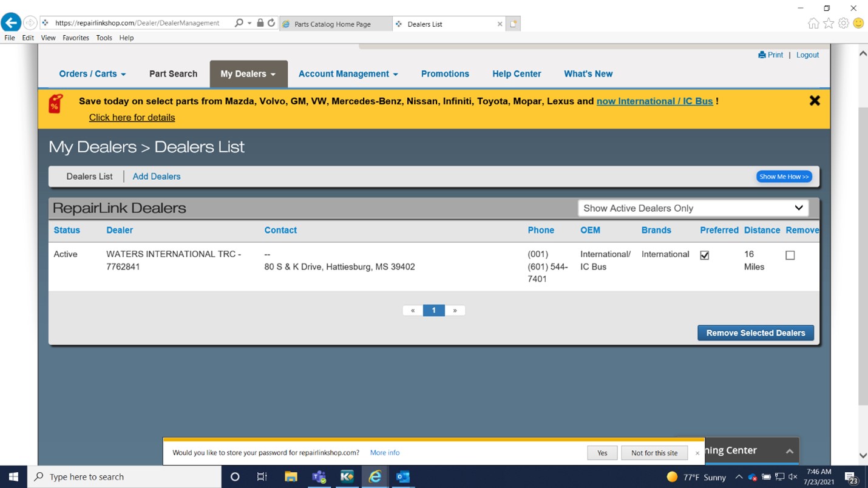Sort by Distance column header
The height and width of the screenshot is (488, 868).
(x=762, y=230)
